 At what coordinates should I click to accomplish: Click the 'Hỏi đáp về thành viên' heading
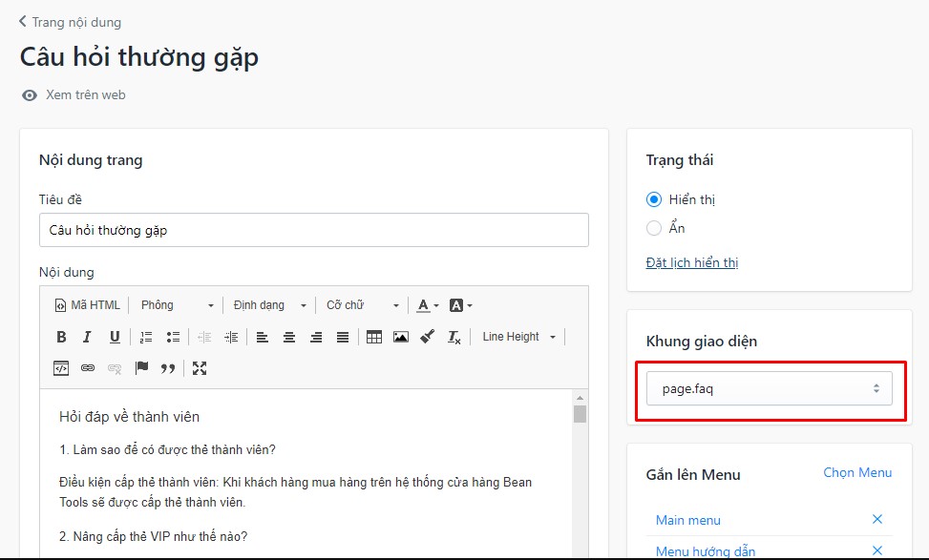[x=129, y=417]
